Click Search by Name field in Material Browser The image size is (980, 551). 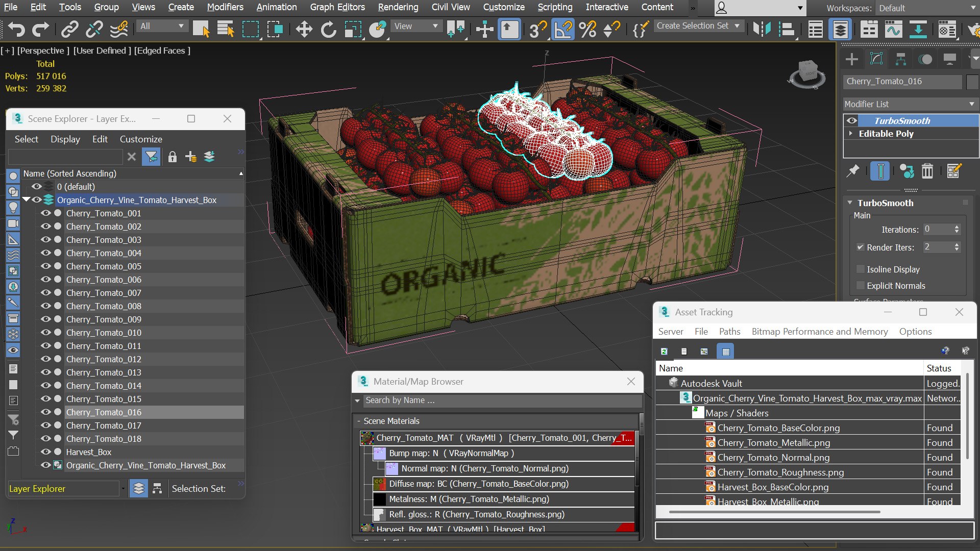click(502, 400)
